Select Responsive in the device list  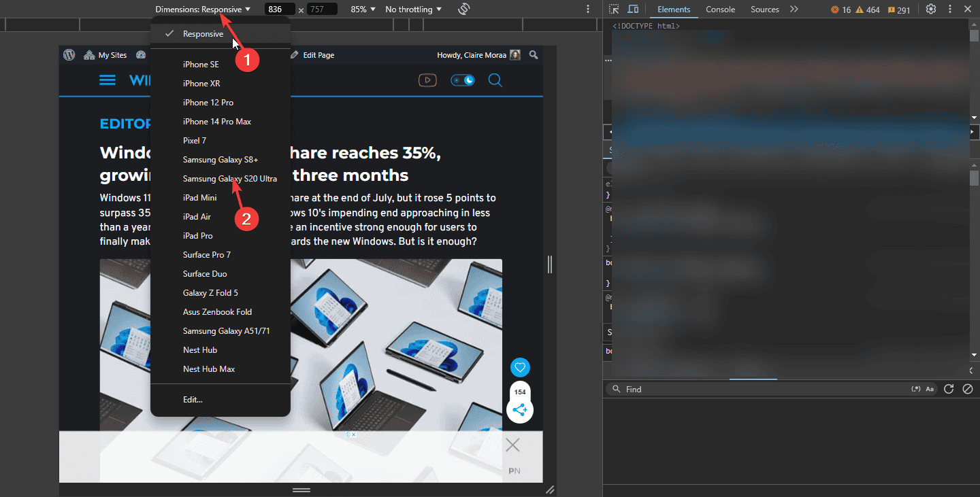click(220, 34)
